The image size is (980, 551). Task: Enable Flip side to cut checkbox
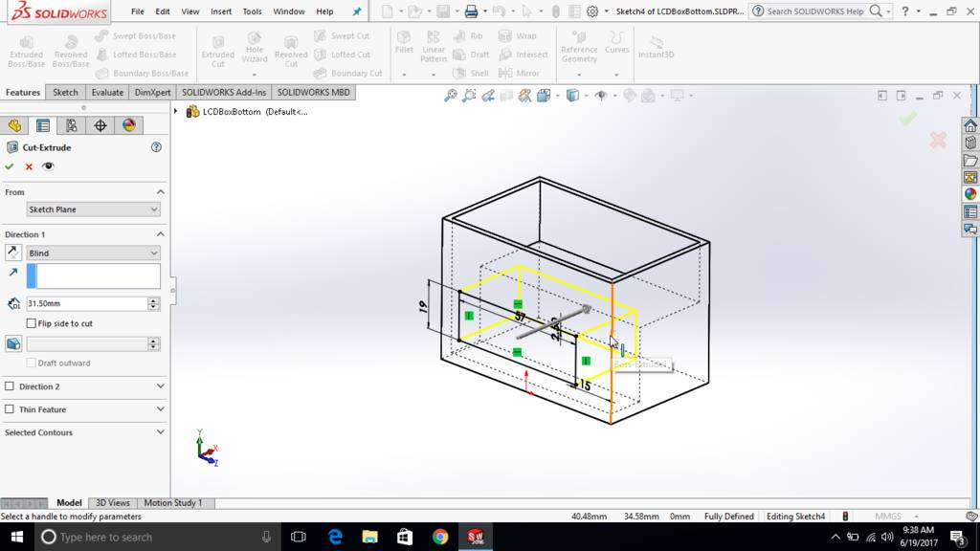[32, 323]
